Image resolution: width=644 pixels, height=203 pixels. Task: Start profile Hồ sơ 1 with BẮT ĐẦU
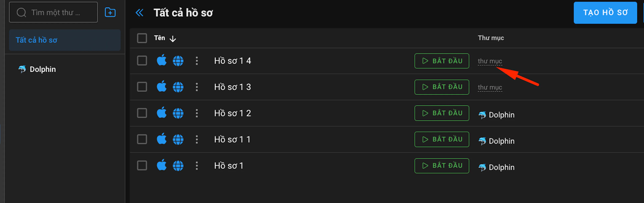(x=442, y=165)
